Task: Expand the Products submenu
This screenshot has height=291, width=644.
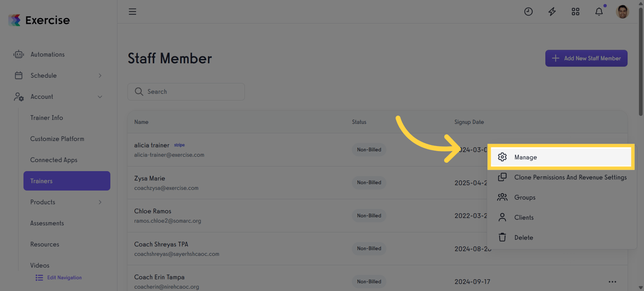Action: 100,202
